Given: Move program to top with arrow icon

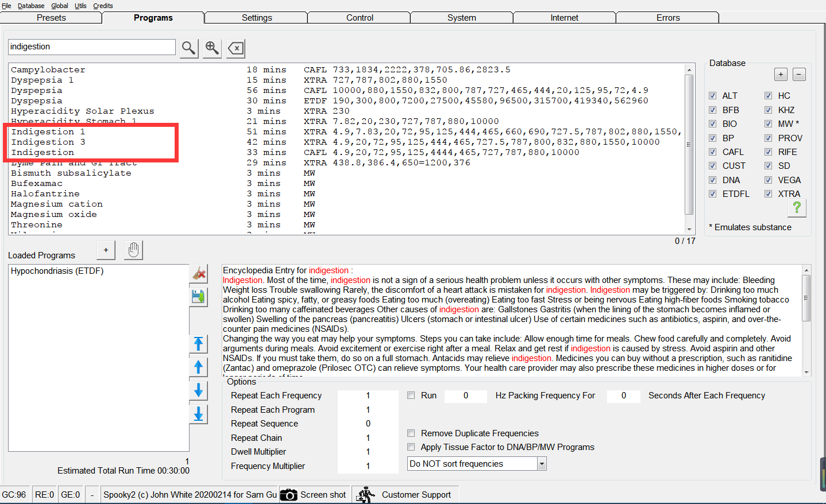Looking at the screenshot, I should click(199, 344).
